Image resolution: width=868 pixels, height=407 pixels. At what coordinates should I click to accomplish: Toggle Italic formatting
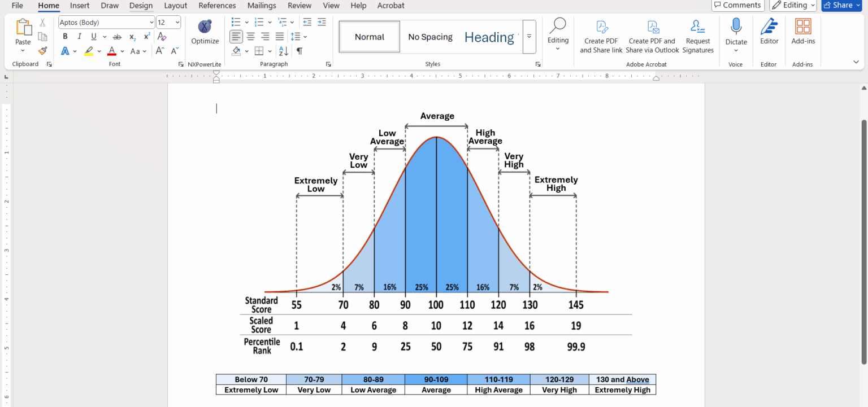(x=79, y=35)
